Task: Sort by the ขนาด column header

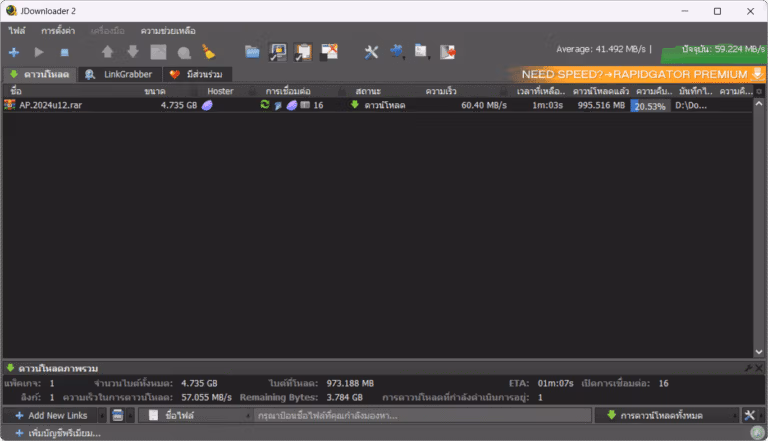Action: coord(155,91)
